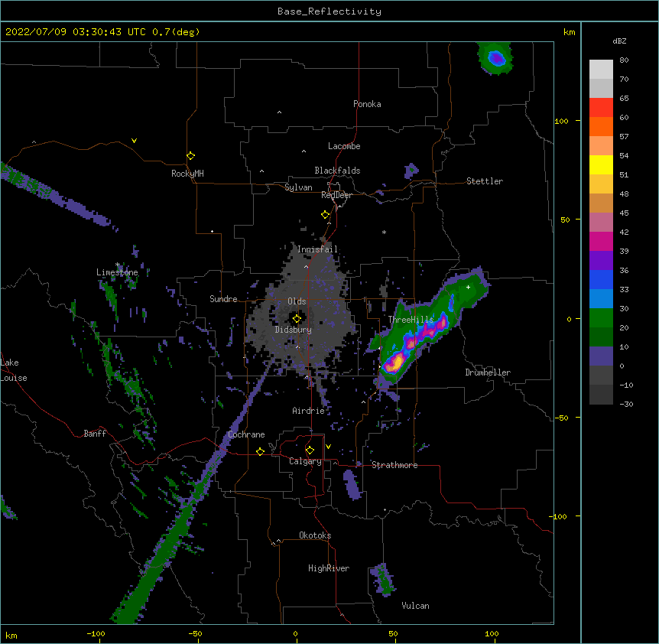Click the 80 value on the dBZ scale

[624, 60]
